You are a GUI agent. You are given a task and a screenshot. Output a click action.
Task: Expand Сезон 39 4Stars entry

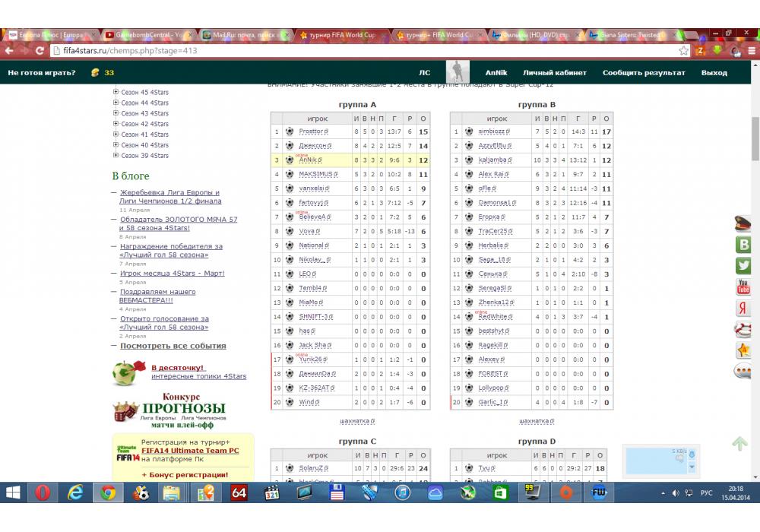coord(116,156)
